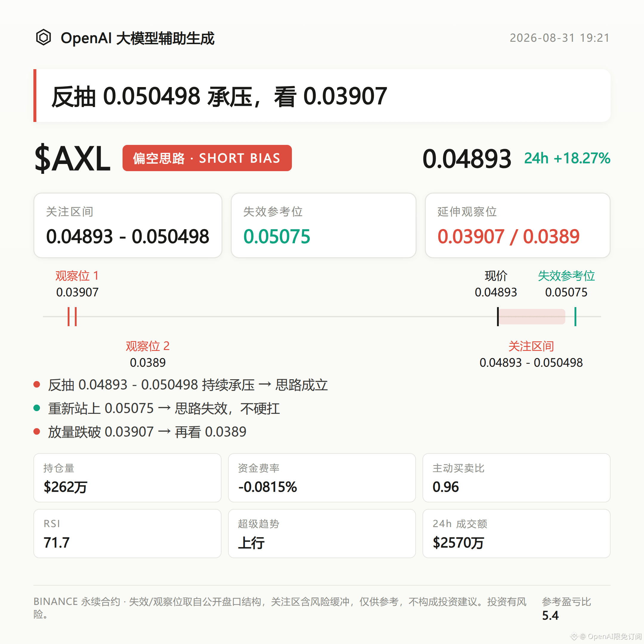Open the top 关注区间 card
Screen dimensions: 644x644
pyautogui.click(x=128, y=225)
